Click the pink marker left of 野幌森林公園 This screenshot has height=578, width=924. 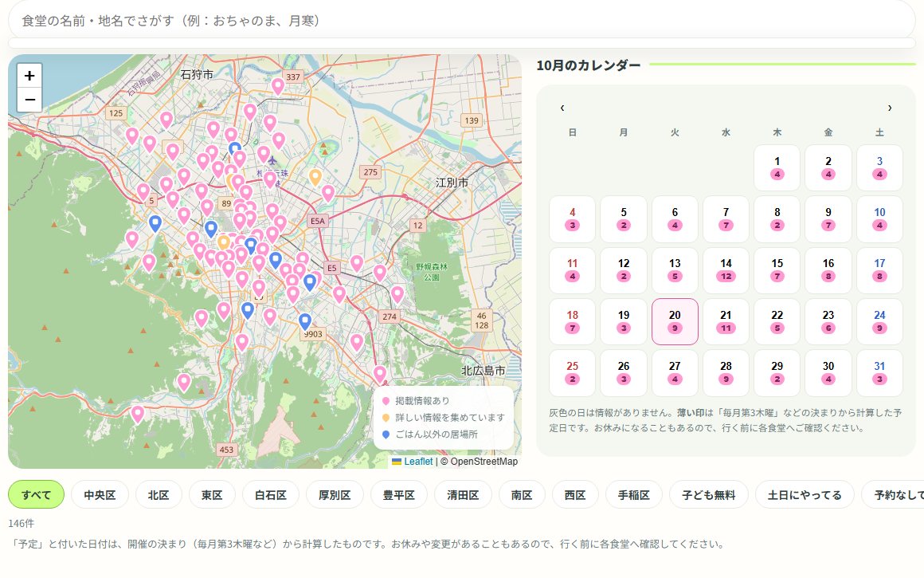[x=379, y=273]
